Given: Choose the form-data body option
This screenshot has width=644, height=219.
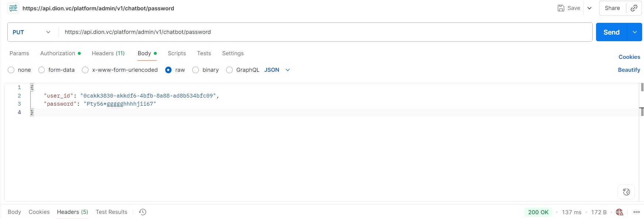Looking at the screenshot, I should [x=42, y=70].
